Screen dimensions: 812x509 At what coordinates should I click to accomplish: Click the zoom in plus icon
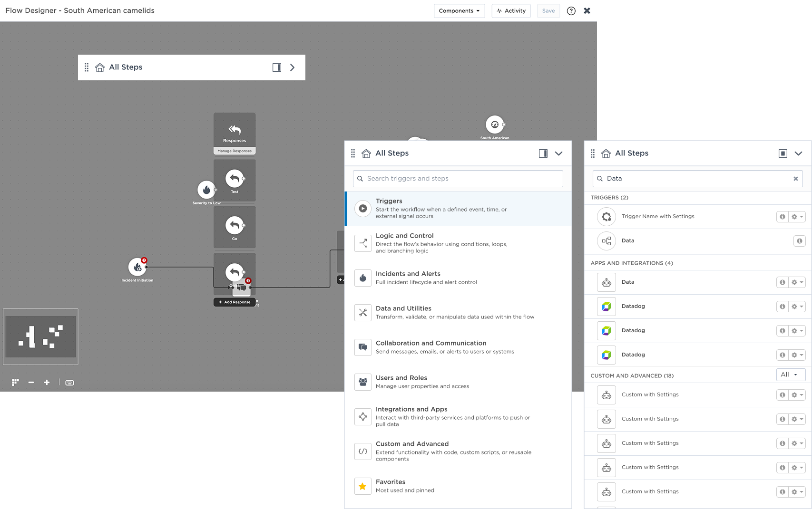point(47,383)
